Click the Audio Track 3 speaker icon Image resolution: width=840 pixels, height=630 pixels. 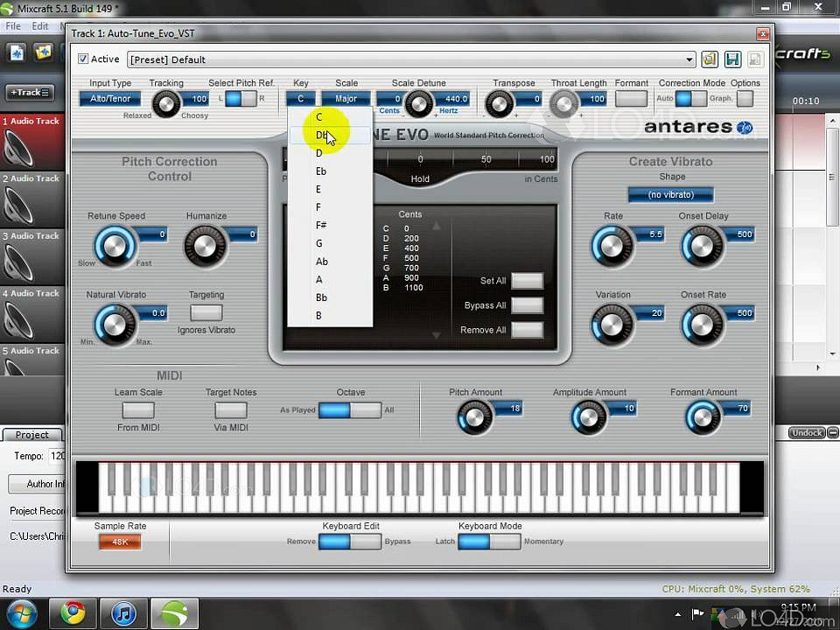click(20, 262)
